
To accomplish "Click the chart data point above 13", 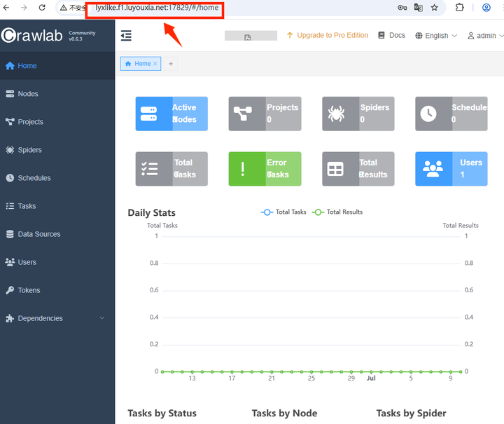I will (192, 371).
